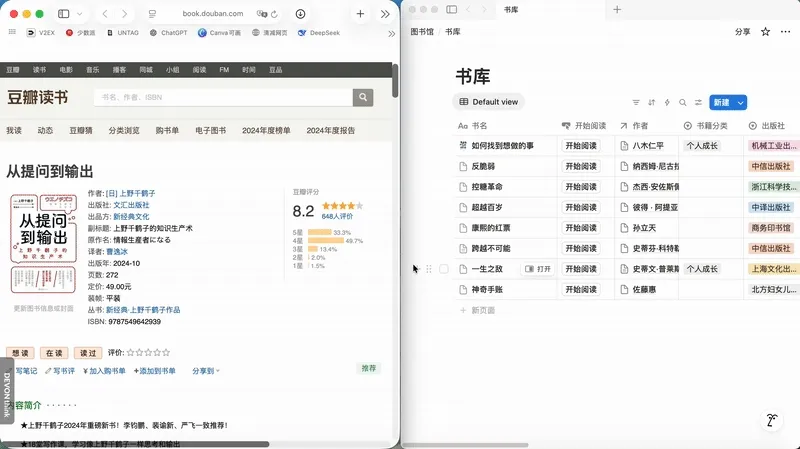Open the three-dot more menu

tap(785, 32)
